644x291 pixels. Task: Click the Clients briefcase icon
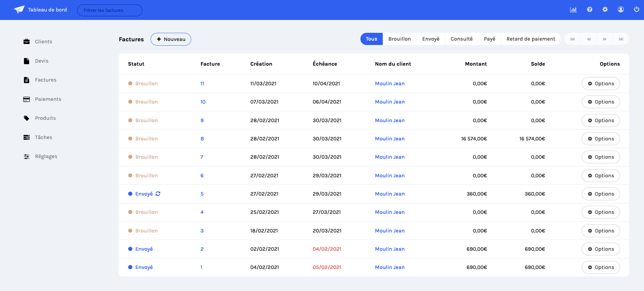pyautogui.click(x=26, y=42)
